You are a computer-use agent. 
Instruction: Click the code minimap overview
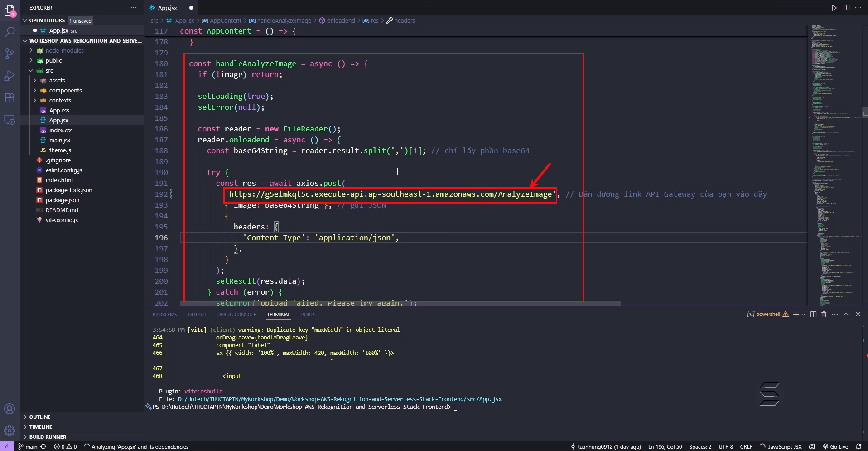[x=834, y=165]
